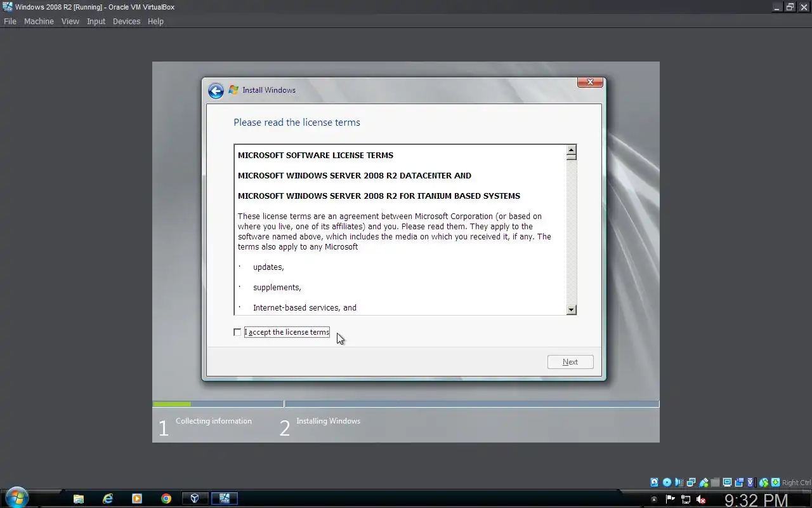Check I accept the license terms

(237, 332)
